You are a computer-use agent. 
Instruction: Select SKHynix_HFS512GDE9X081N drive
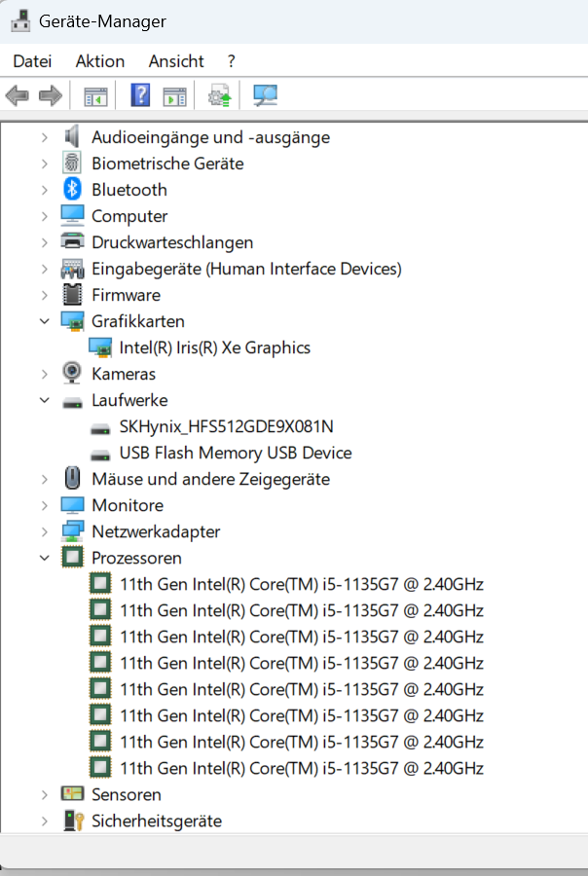click(x=227, y=426)
